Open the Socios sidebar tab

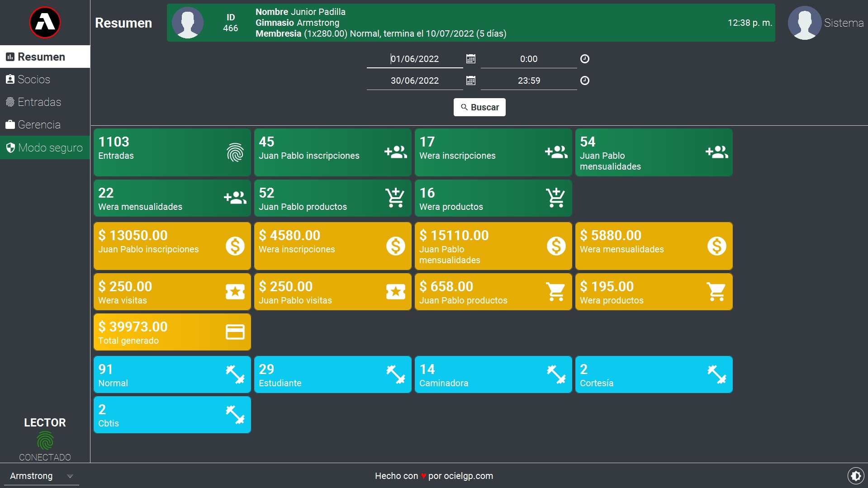pyautogui.click(x=45, y=79)
